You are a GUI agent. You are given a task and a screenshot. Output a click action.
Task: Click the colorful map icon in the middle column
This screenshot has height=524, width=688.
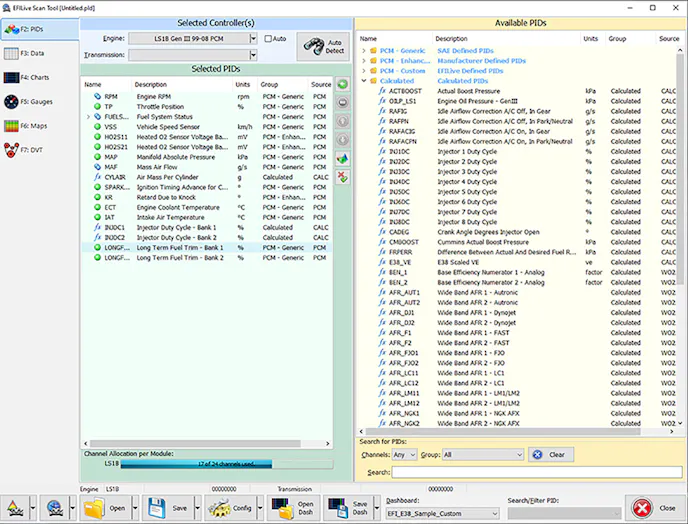tap(344, 159)
